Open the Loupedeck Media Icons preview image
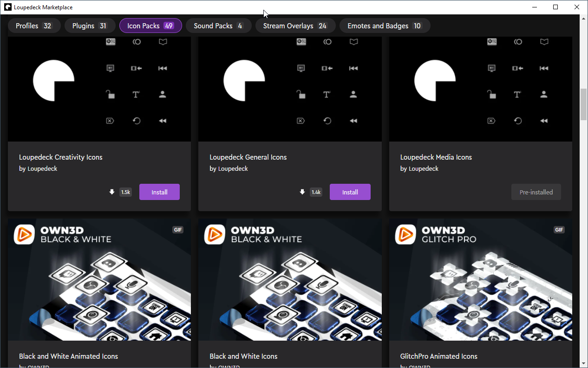Screen dimensions: 588x368 [480, 89]
